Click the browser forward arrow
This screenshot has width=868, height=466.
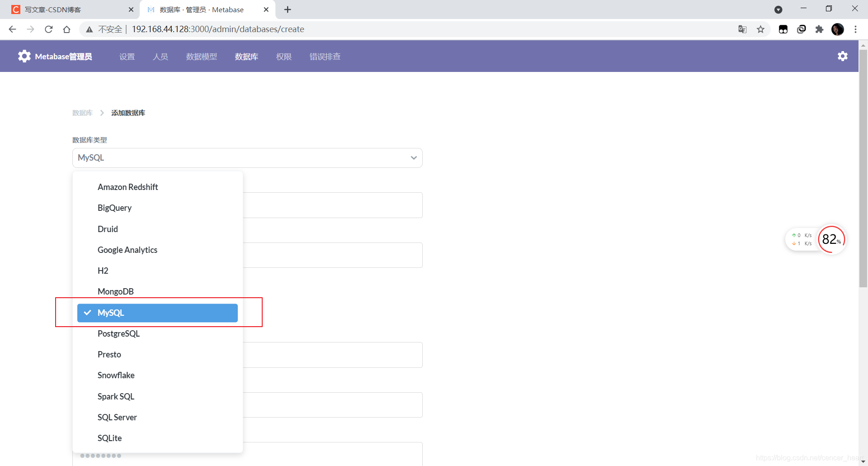click(30, 29)
